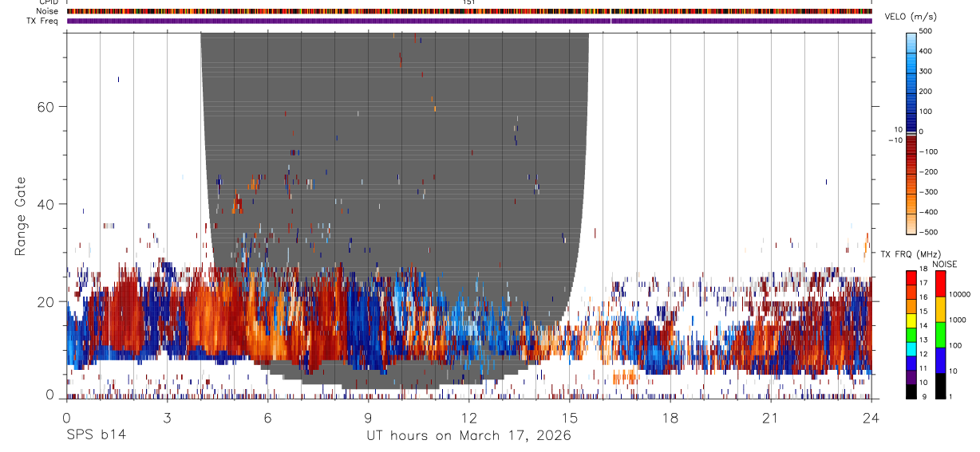Click 18 on the TX FRQ scale
This screenshot has height=452, width=980.
923,269
